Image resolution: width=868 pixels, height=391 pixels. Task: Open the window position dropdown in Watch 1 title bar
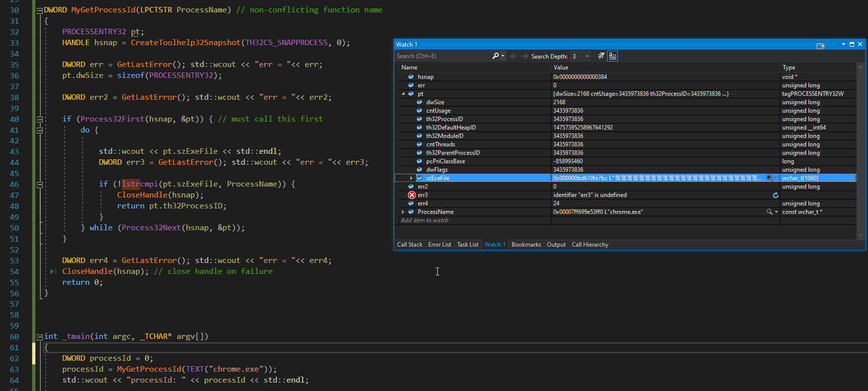click(x=844, y=45)
